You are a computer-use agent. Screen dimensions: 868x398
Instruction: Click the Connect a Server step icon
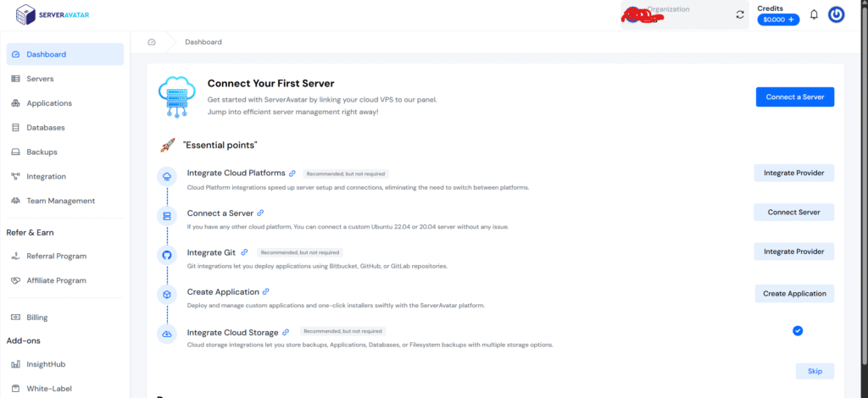point(167,216)
